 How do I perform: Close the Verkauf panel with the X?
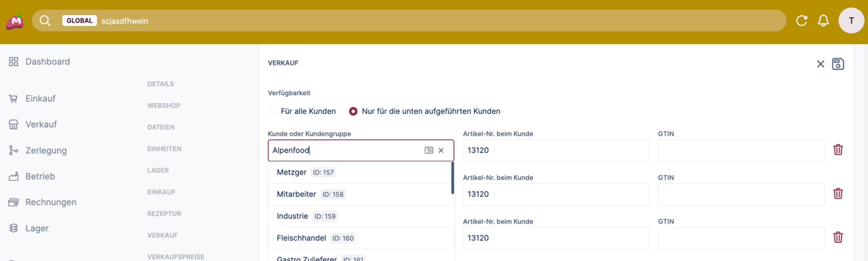point(820,64)
